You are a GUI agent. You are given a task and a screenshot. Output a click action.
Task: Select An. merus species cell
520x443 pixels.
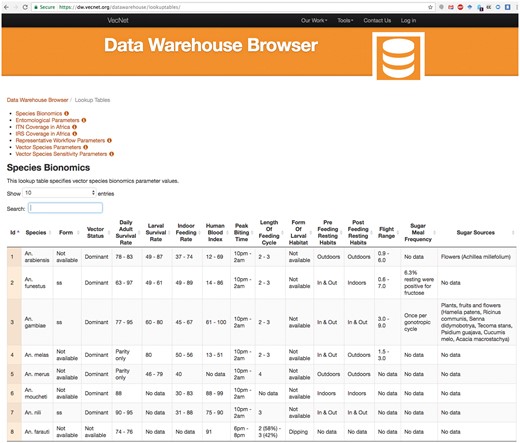[x=37, y=374]
